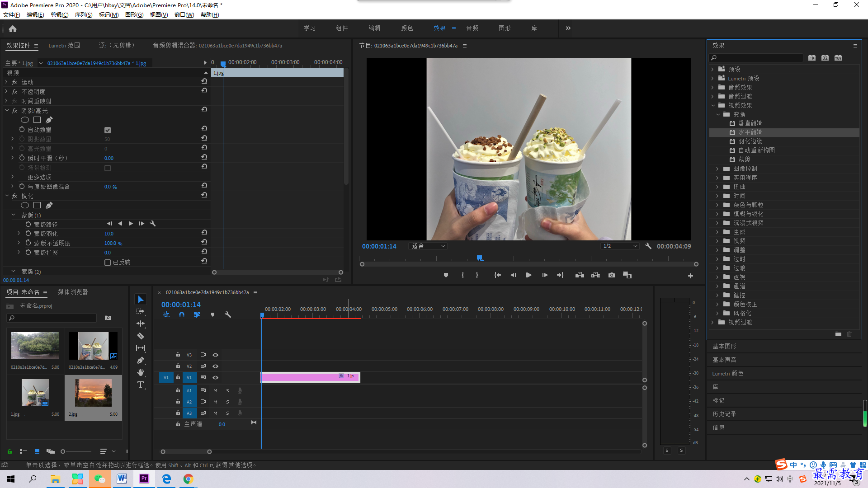Toggle V1 track visibility eye
Image resolution: width=868 pixels, height=488 pixels.
click(216, 378)
